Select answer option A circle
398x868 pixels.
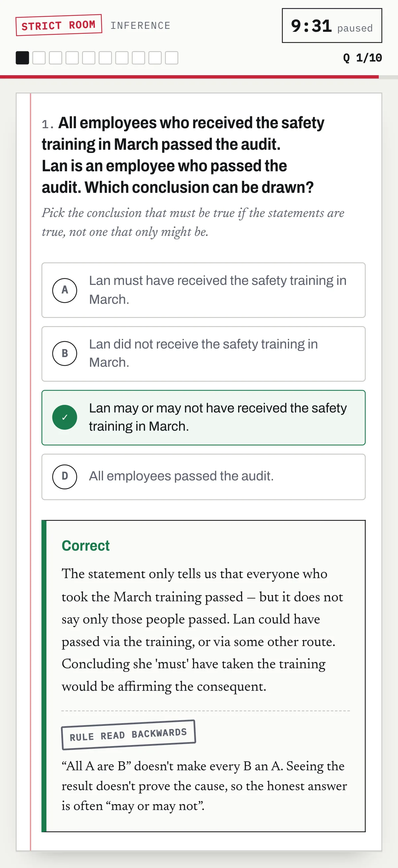[64, 290]
